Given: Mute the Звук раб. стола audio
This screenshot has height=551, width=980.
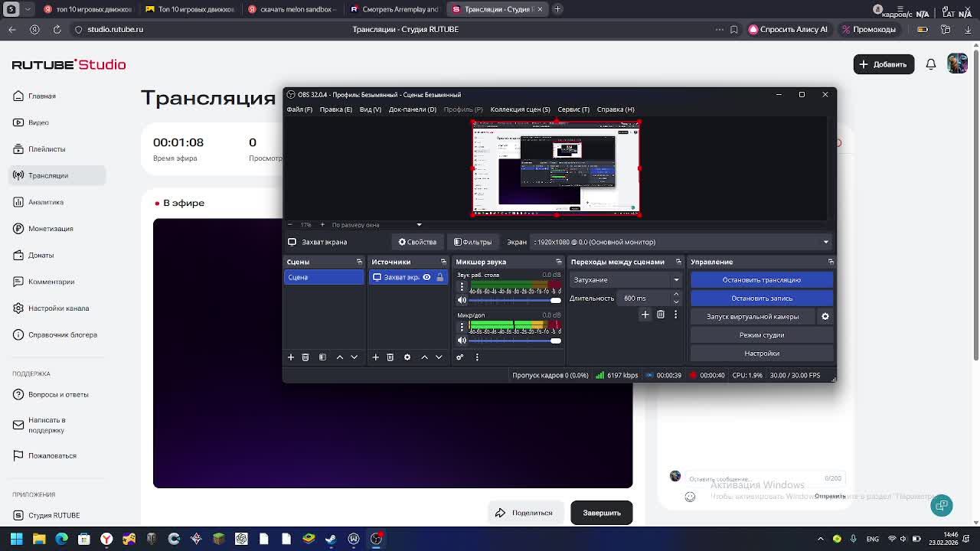Looking at the screenshot, I should (462, 301).
